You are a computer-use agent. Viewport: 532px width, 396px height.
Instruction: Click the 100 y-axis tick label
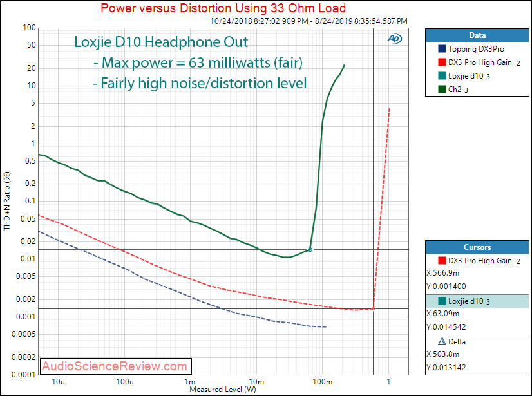[29, 28]
